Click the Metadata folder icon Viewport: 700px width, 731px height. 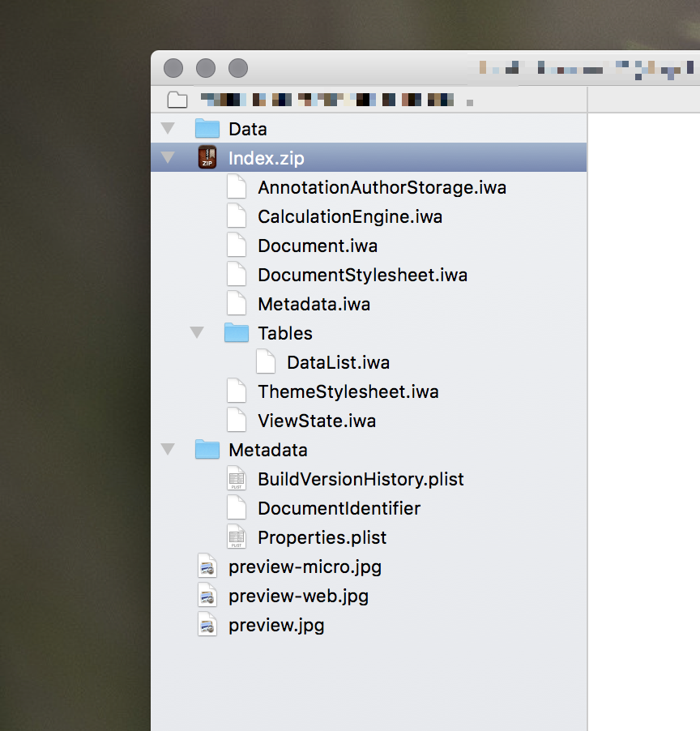coord(207,449)
